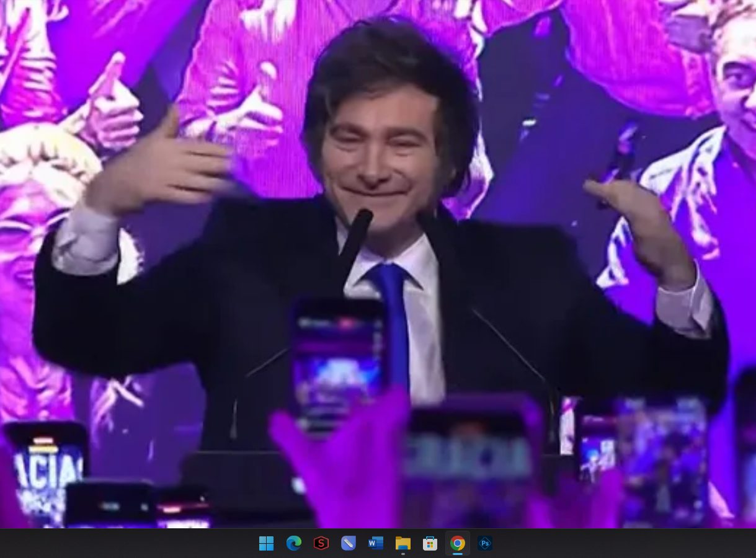Launch Photoshop Express from the taskbar
756x558 pixels.
point(484,544)
